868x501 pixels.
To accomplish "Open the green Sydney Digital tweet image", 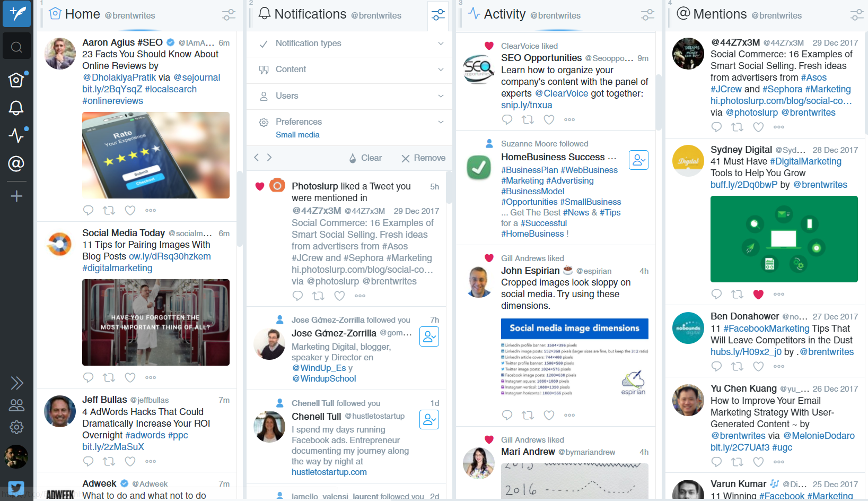I will pos(784,239).
